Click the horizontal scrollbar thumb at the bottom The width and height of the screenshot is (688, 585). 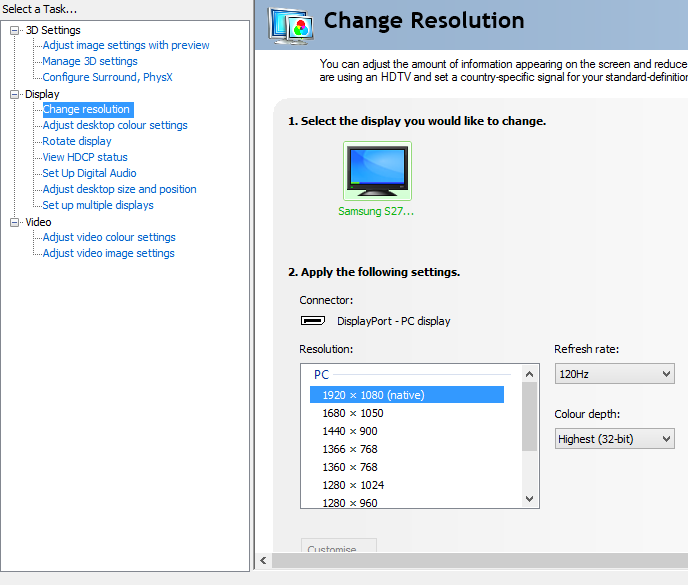[x=480, y=560]
